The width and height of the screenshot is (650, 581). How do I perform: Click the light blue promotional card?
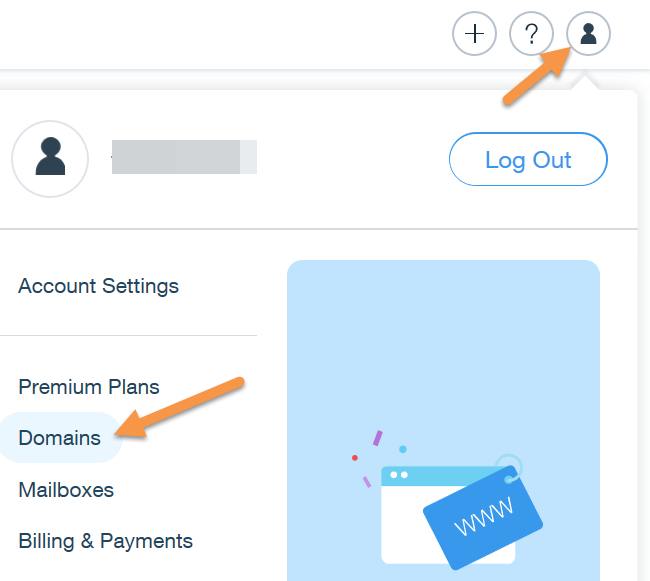443,330
